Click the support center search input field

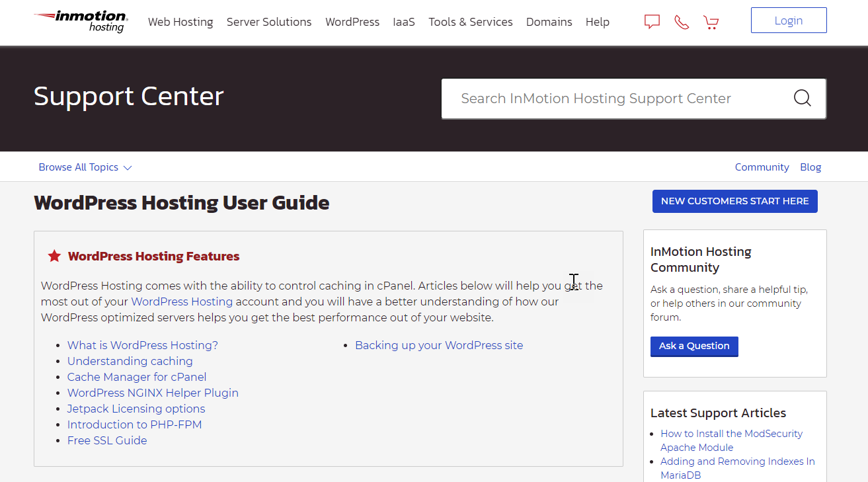tap(615, 98)
